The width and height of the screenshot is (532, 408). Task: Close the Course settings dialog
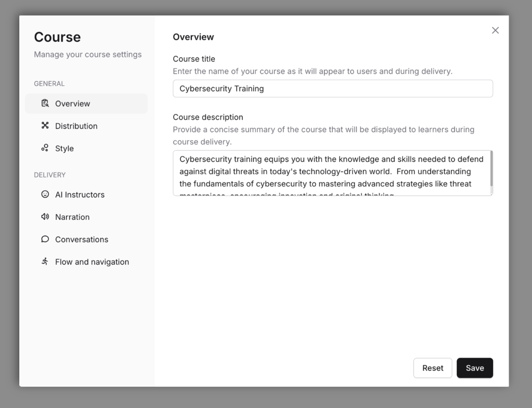pos(495,30)
